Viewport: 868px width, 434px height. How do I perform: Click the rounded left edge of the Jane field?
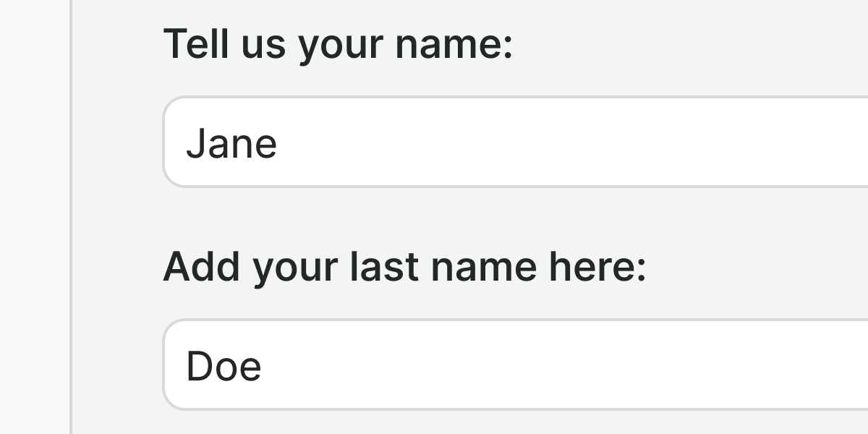pos(166,142)
